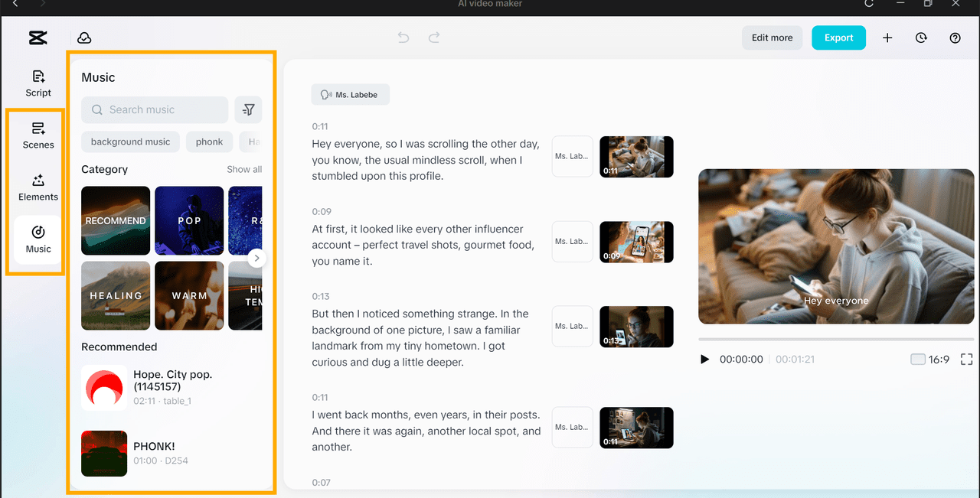Expand categories with the right arrow
980x498 pixels.
point(256,259)
